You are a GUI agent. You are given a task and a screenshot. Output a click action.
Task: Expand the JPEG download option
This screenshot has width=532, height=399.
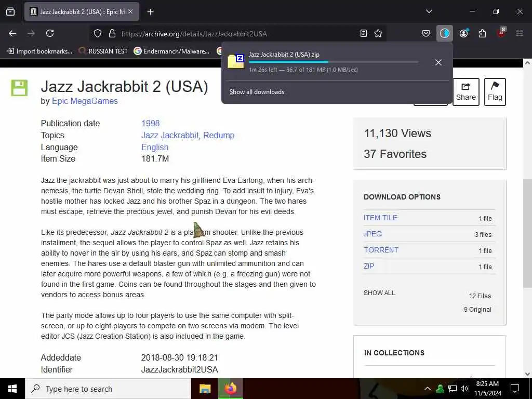[x=373, y=234]
